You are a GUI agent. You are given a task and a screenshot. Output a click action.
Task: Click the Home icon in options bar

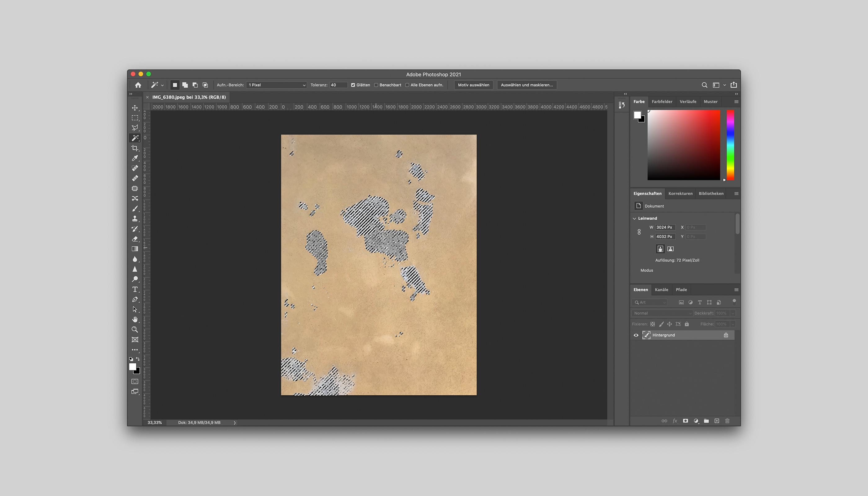(138, 85)
